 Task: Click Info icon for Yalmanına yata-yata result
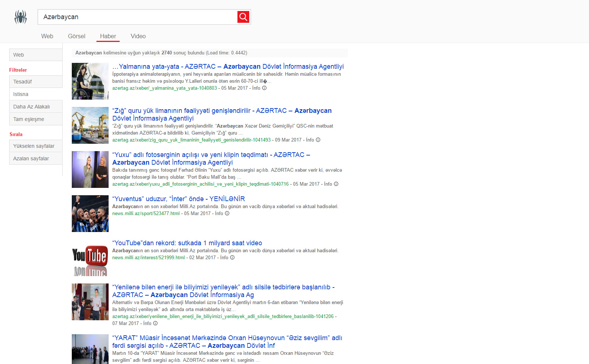[264, 88]
